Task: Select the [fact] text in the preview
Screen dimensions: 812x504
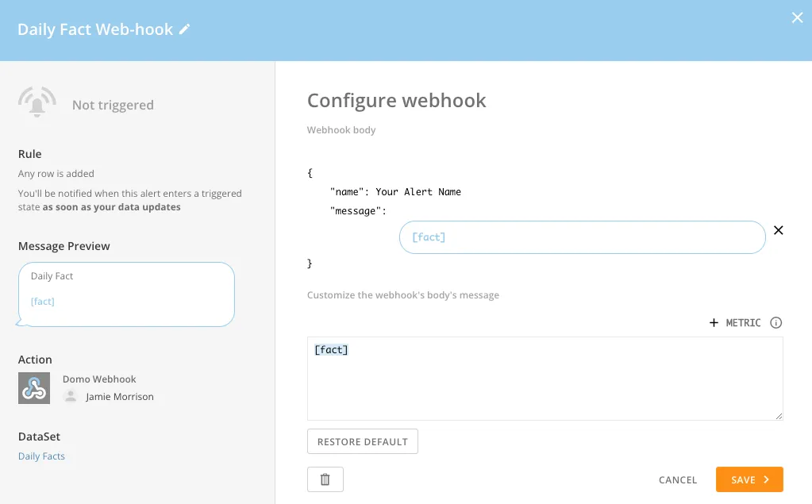Action: click(43, 301)
